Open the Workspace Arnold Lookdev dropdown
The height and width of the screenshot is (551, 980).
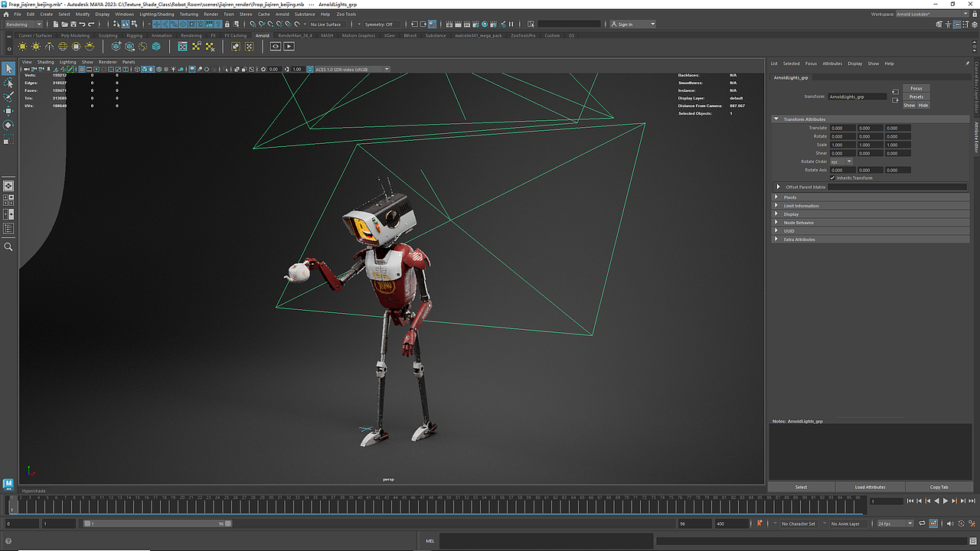click(x=933, y=14)
